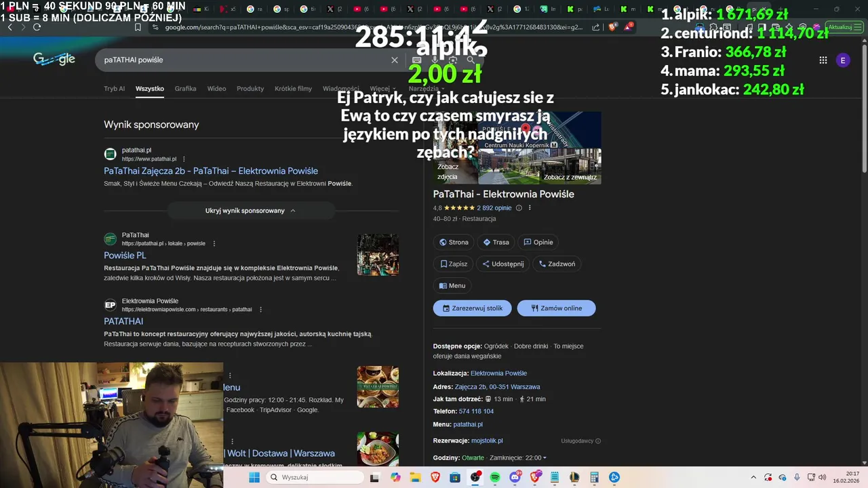Click the Zajęcza 2b, 00-351 Warszawa address
The height and width of the screenshot is (488, 868).
497,386
